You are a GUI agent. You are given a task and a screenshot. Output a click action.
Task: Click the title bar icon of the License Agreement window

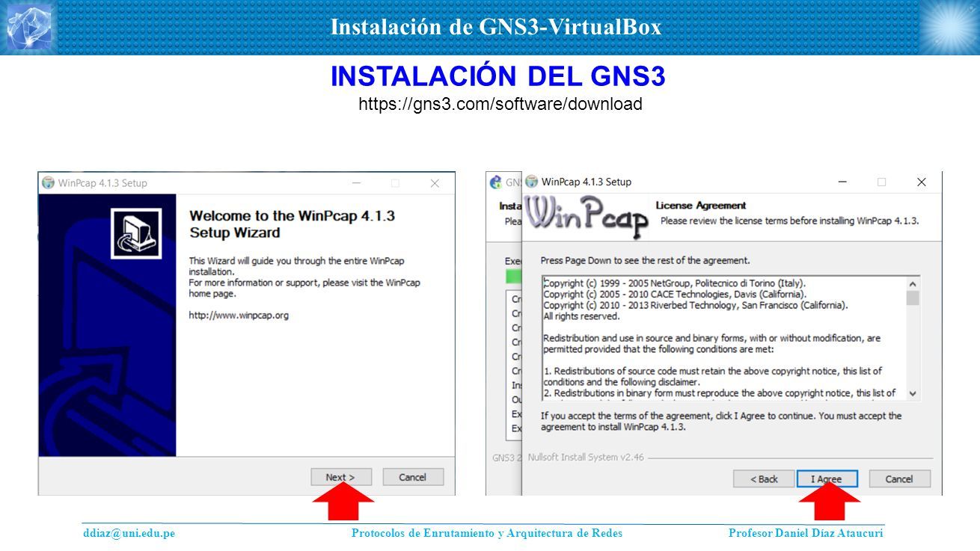pyautogui.click(x=532, y=182)
